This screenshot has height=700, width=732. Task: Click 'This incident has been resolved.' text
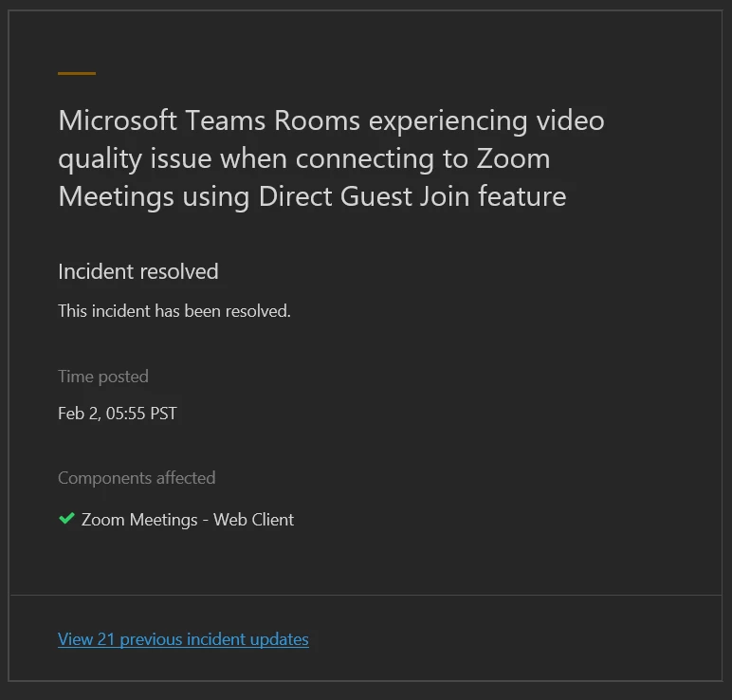(x=174, y=311)
